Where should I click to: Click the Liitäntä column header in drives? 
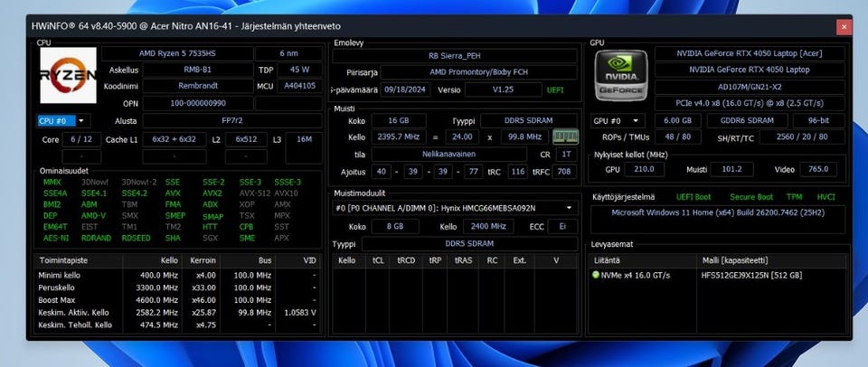(x=642, y=260)
